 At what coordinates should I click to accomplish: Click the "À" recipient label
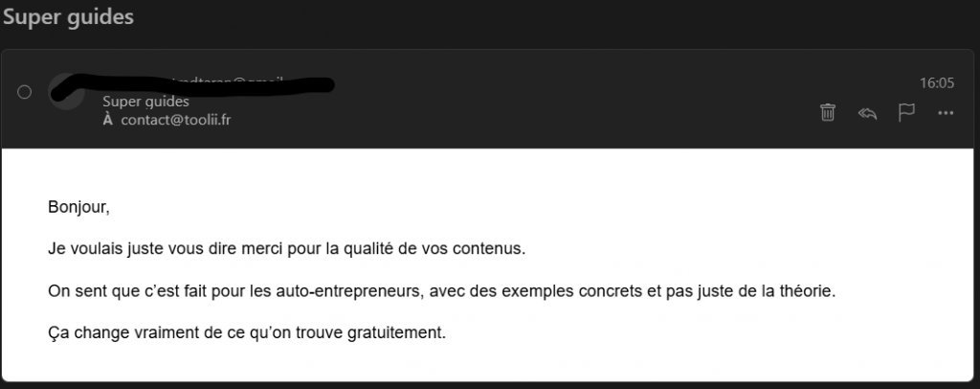point(107,121)
